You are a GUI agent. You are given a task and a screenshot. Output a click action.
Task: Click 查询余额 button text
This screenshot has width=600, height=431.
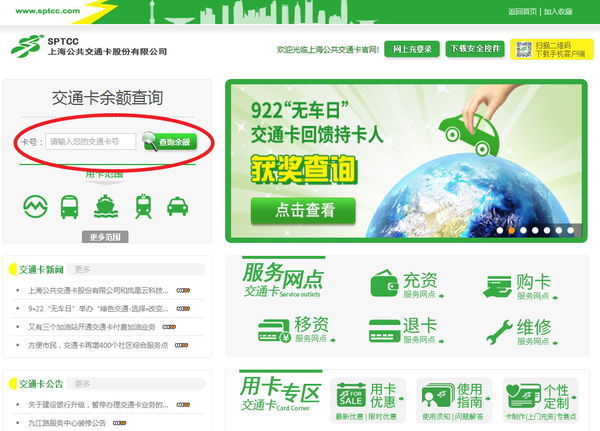point(175,142)
